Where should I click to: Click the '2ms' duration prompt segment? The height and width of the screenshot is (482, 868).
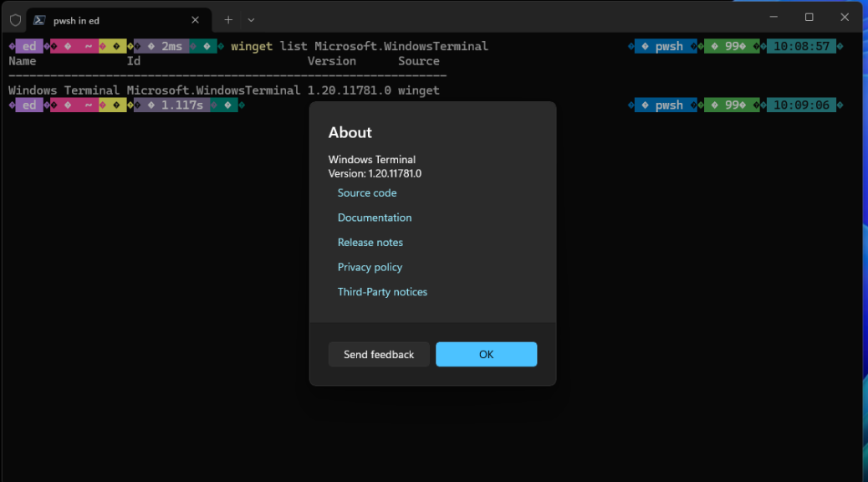pos(161,46)
